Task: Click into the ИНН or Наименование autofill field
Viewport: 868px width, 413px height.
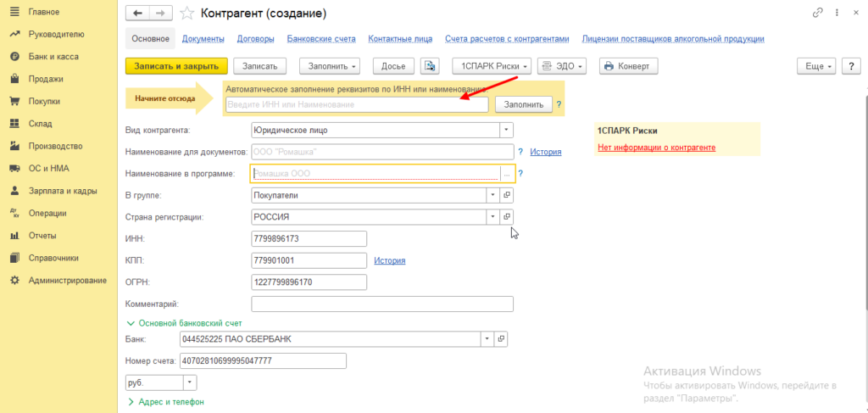Action: [x=356, y=104]
